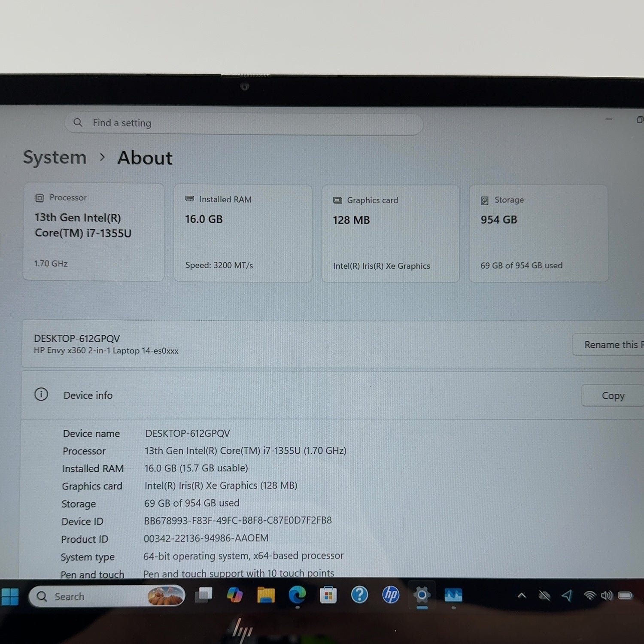The width and height of the screenshot is (644, 644).
Task: Open the blue chart app in the taskbar
Action: pyautogui.click(x=453, y=595)
